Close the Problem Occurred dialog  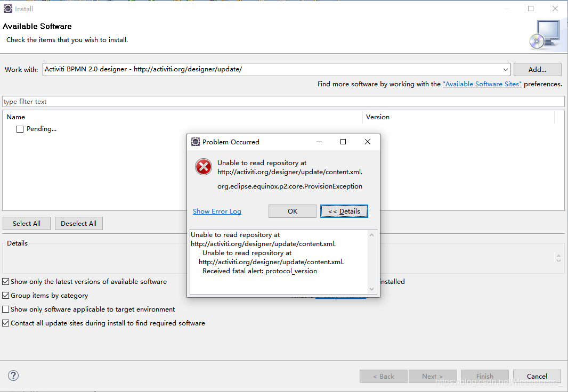367,142
